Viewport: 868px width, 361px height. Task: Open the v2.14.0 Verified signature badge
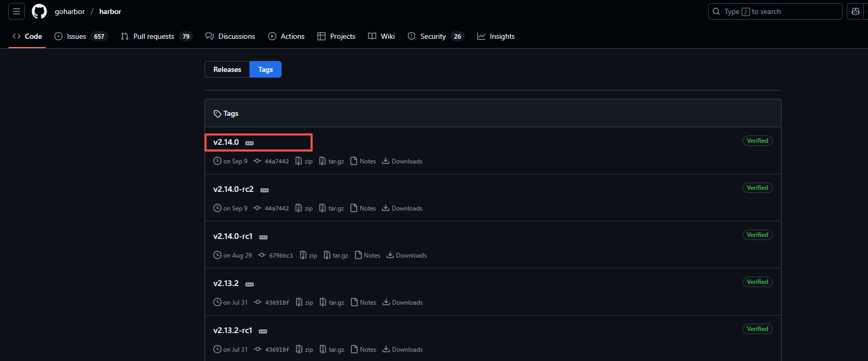click(x=757, y=141)
